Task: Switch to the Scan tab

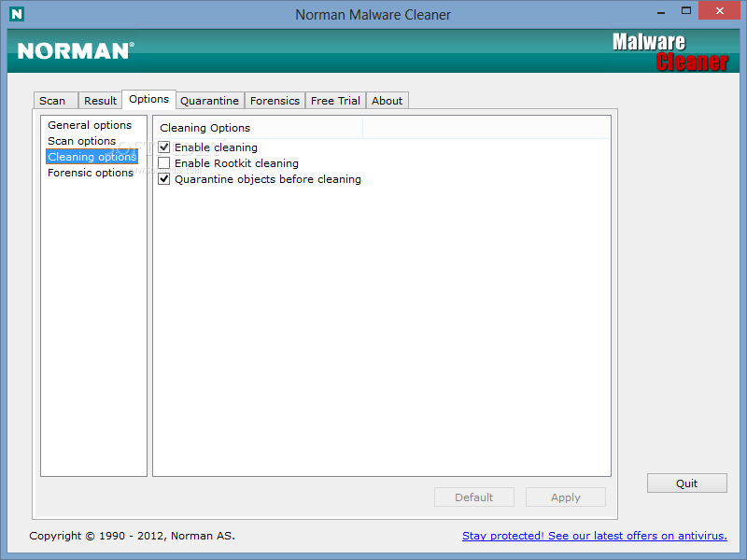Action: (56, 101)
